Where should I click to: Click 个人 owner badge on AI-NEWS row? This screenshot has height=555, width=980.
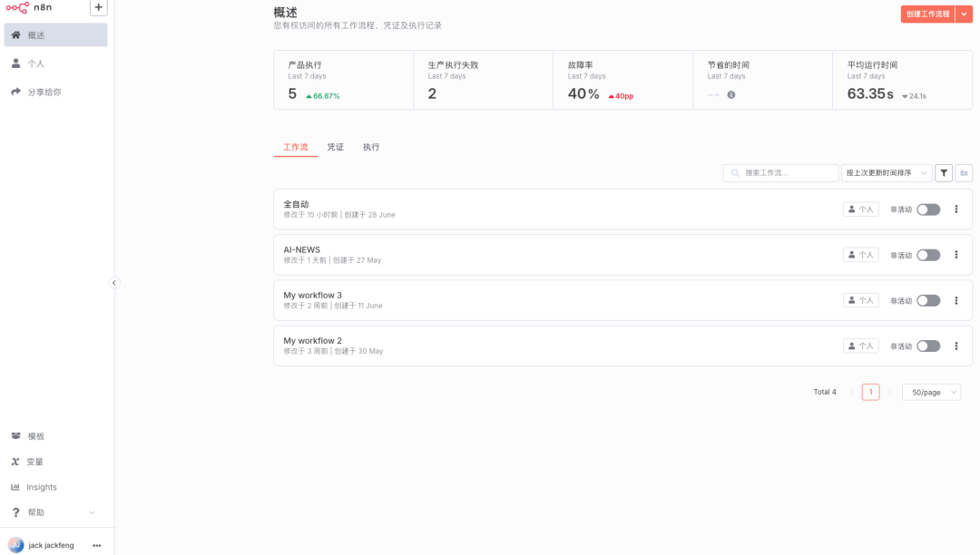860,255
